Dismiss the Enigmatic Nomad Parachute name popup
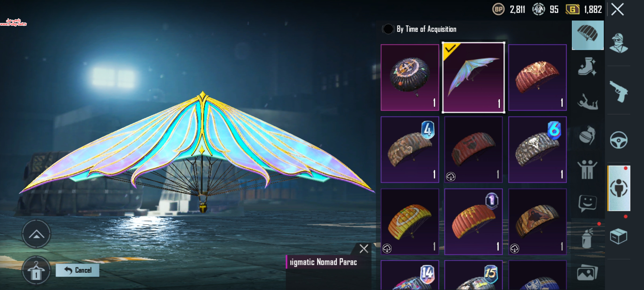This screenshot has width=644, height=290. coord(364,249)
